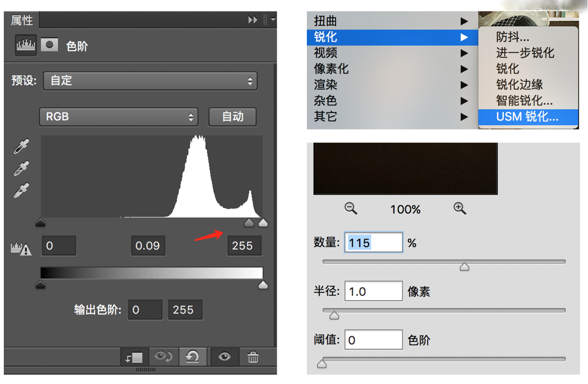This screenshot has height=384, width=588.
Task: Open the 像素化 pixelate submenu
Action: coord(392,69)
